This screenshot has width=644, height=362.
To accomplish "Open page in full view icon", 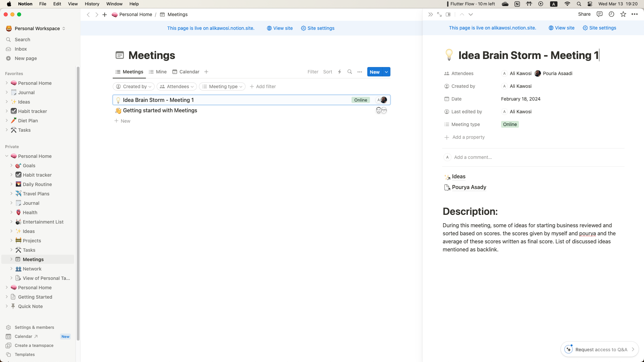I will [439, 14].
